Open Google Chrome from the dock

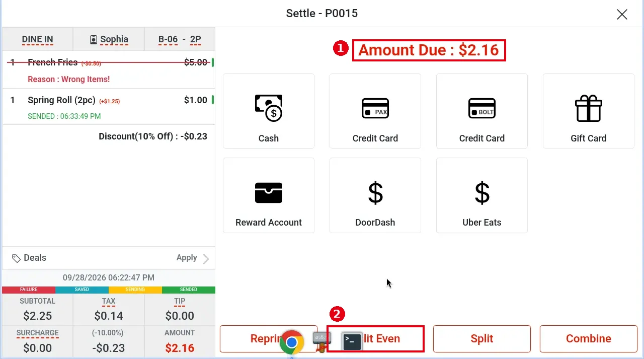(x=292, y=342)
